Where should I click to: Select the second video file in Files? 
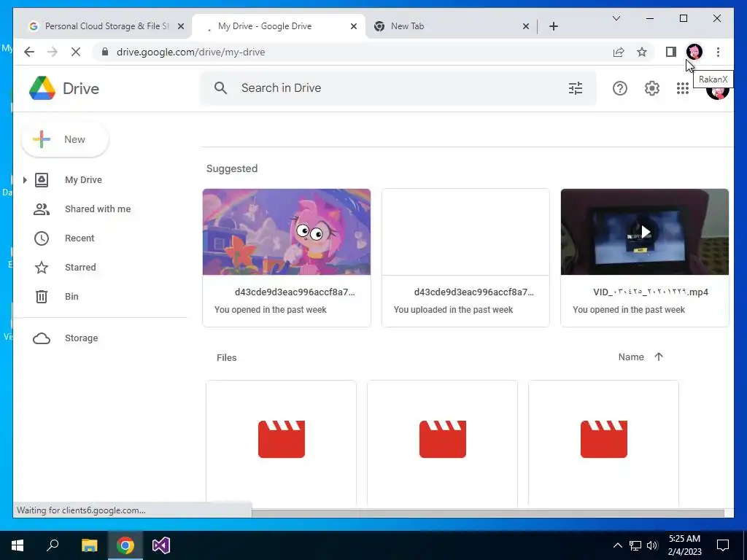(442, 443)
